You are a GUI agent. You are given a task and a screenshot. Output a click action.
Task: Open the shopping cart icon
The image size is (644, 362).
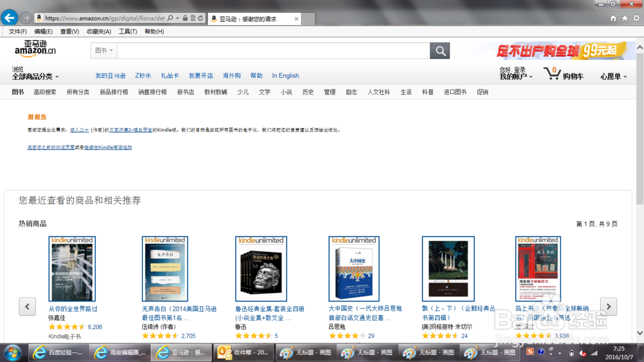click(x=552, y=73)
